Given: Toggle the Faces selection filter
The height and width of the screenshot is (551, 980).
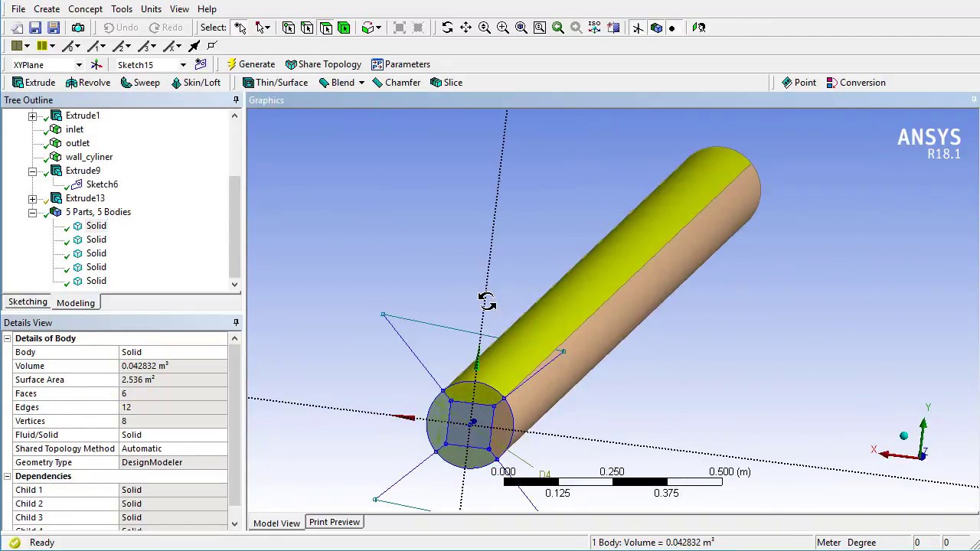Looking at the screenshot, I should click(325, 28).
